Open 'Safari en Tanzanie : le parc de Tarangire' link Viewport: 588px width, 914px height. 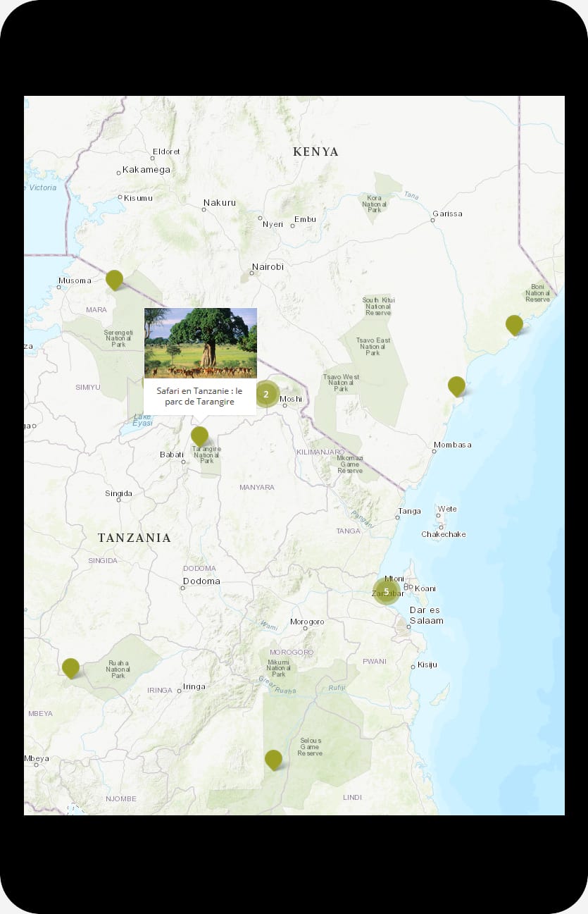pos(200,396)
